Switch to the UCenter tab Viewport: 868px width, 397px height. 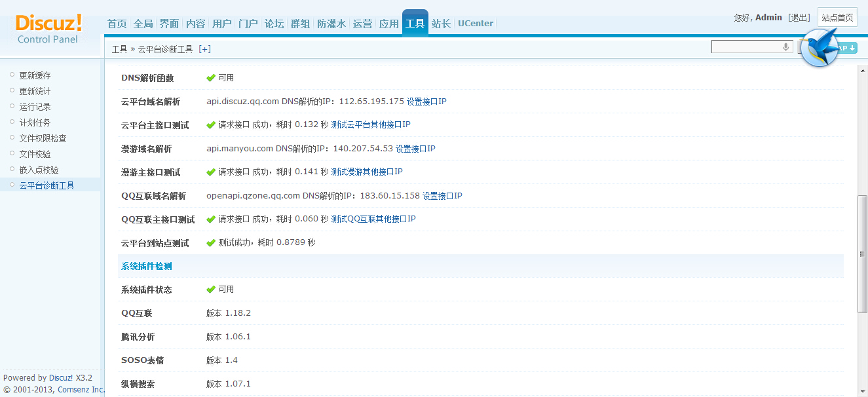pyautogui.click(x=476, y=24)
